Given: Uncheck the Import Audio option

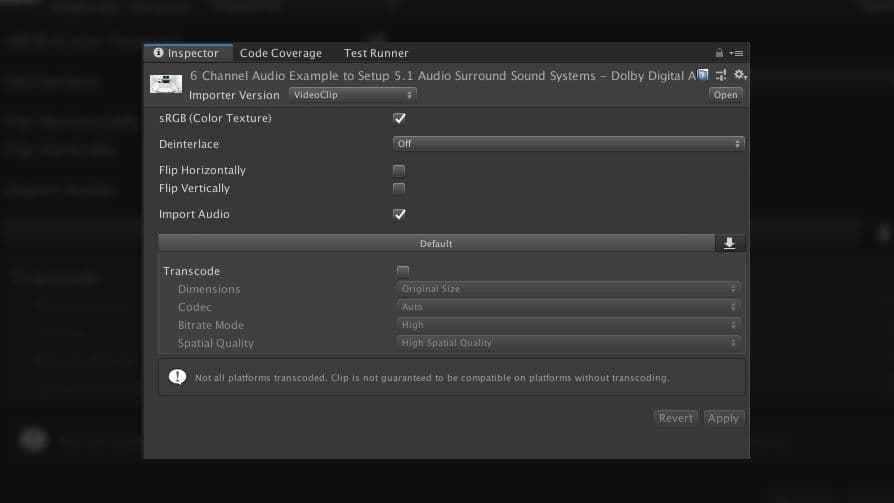Looking at the screenshot, I should (x=399, y=214).
